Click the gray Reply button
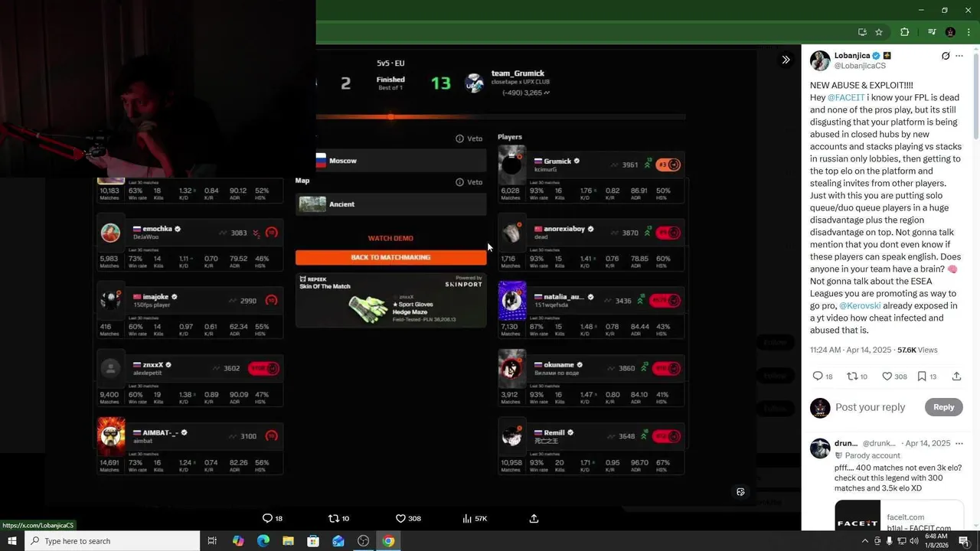 coord(943,407)
